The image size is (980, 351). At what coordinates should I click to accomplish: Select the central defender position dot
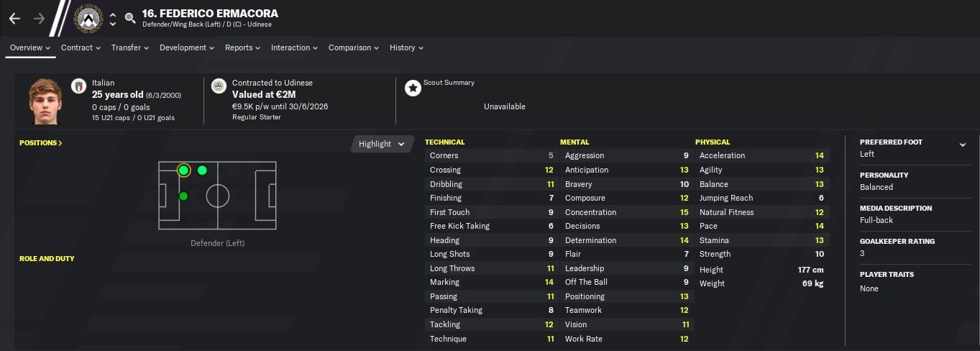pos(183,196)
